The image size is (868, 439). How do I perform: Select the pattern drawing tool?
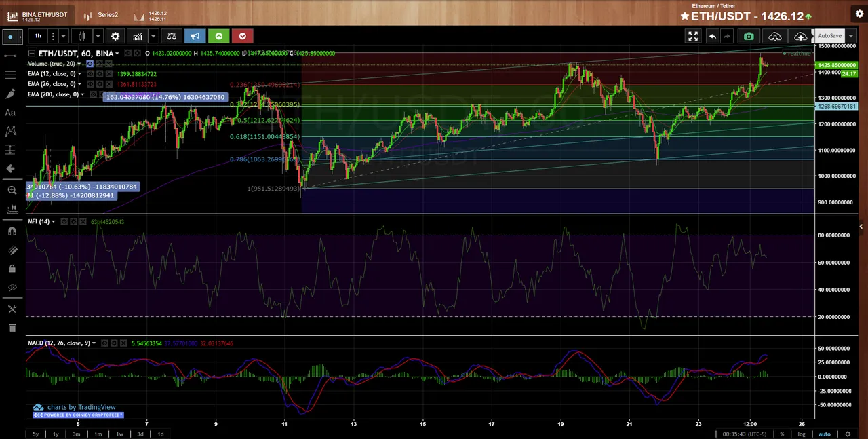click(x=10, y=130)
